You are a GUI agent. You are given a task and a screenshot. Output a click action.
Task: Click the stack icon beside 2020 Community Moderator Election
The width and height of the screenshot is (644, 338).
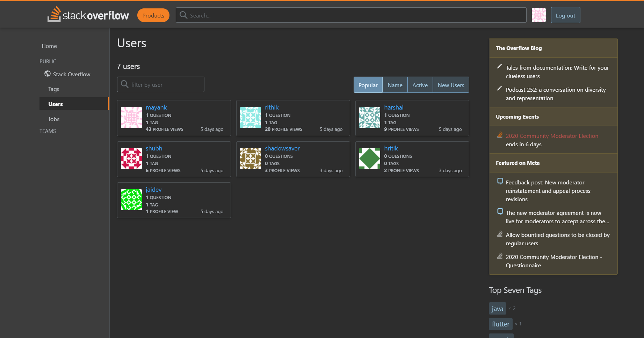(499, 135)
